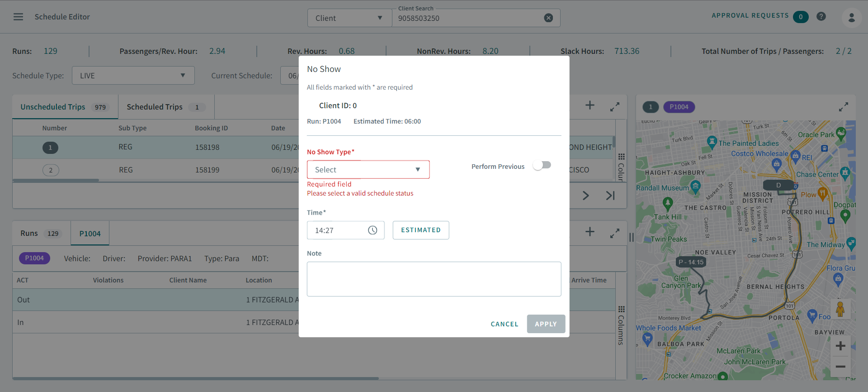Click the P1004 chip above map

point(679,107)
